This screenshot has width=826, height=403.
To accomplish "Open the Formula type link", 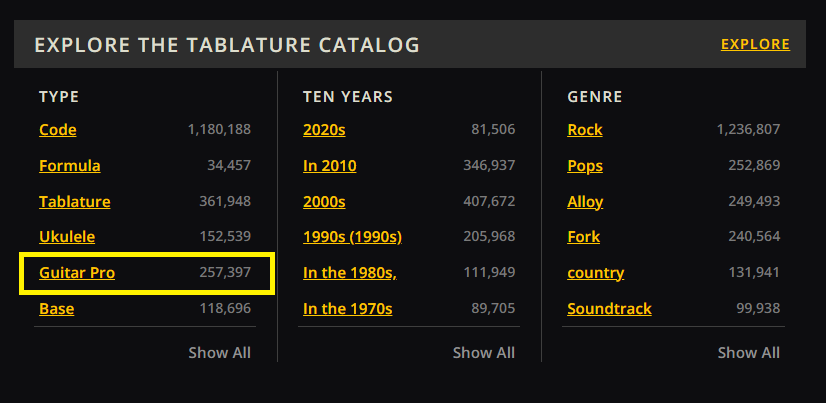I will [70, 166].
